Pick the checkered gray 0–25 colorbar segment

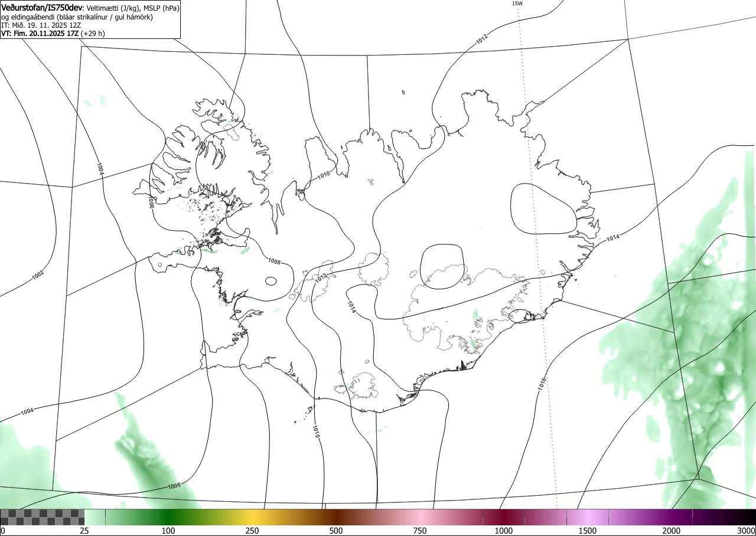tap(43, 517)
